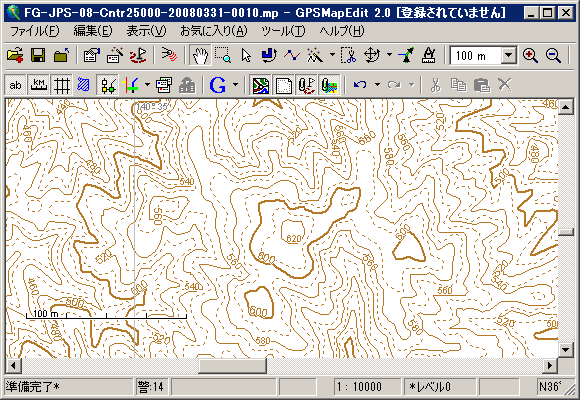Click inside the 100 m scale field
Screen dimensions: 580x400
pyautogui.click(x=476, y=56)
